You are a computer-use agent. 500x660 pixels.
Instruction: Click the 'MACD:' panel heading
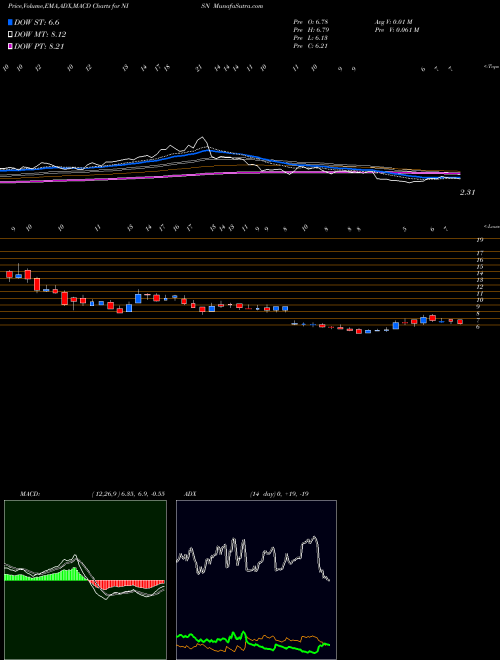pyautogui.click(x=29, y=494)
